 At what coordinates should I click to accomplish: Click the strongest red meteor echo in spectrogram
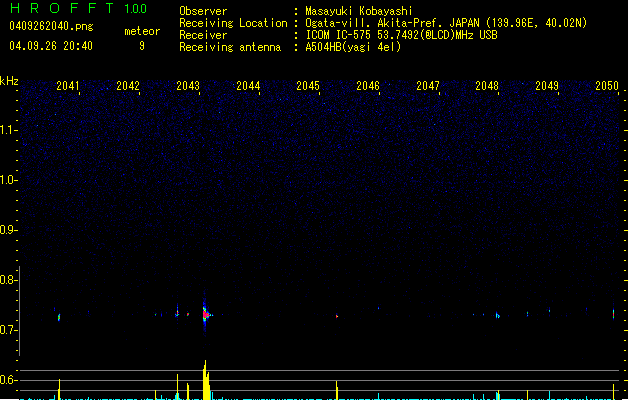coord(205,315)
